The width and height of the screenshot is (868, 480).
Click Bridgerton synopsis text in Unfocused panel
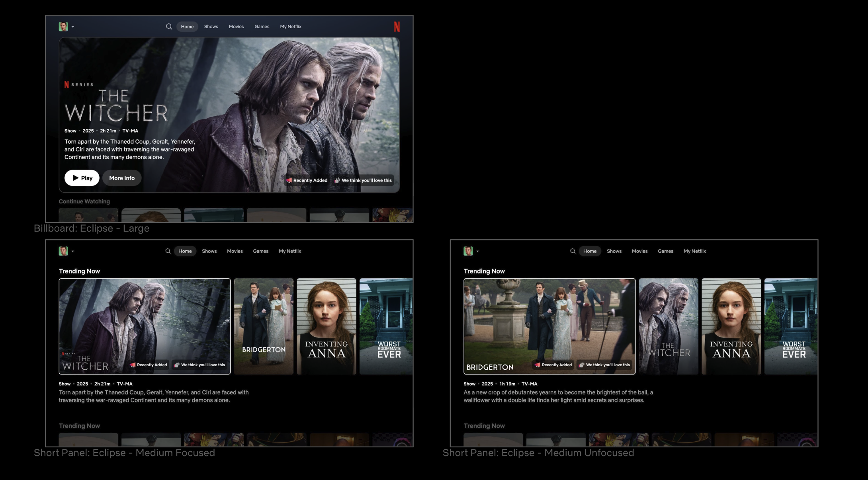pyautogui.click(x=558, y=396)
